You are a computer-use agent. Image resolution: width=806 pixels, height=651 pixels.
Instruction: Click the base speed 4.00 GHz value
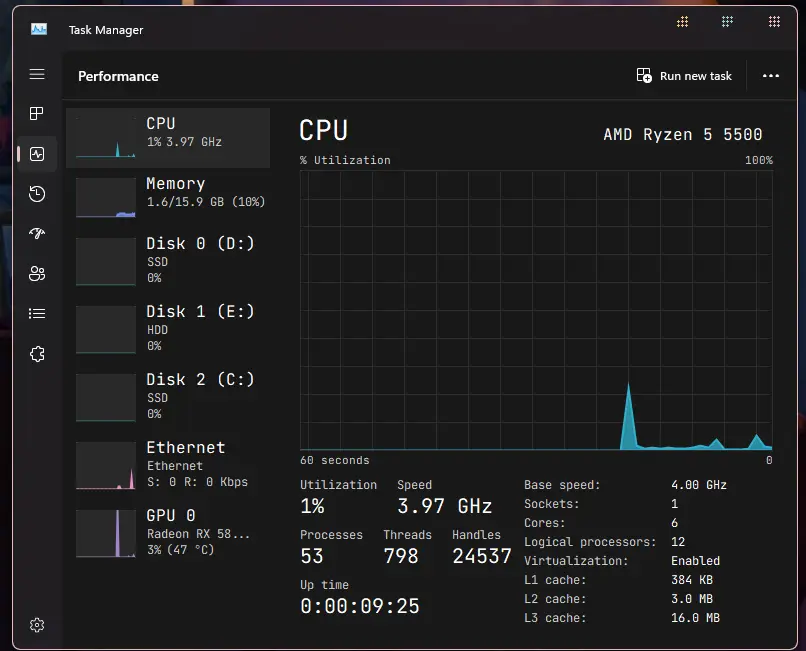coord(699,485)
